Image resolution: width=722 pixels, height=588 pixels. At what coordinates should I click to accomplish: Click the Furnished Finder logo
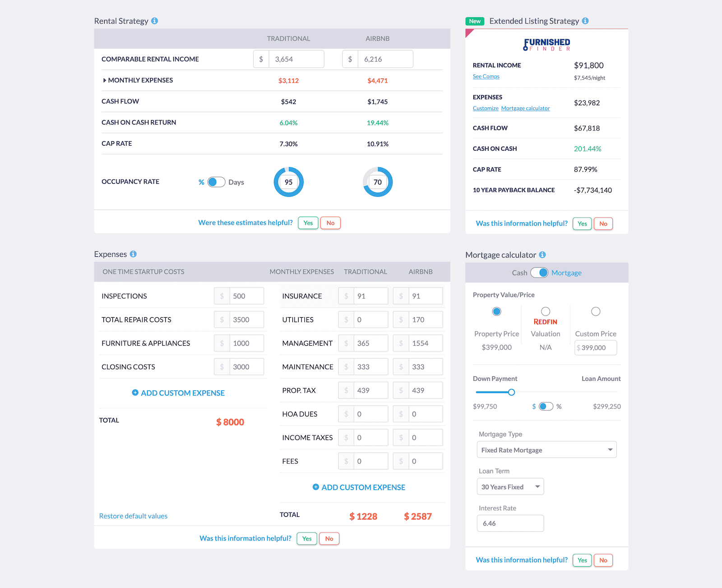[x=546, y=45]
